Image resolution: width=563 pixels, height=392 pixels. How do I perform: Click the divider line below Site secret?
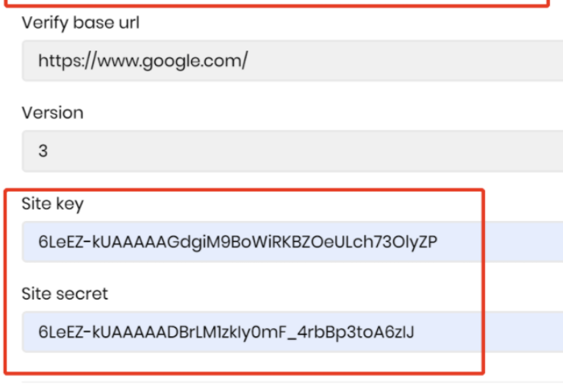pyautogui.click(x=293, y=382)
